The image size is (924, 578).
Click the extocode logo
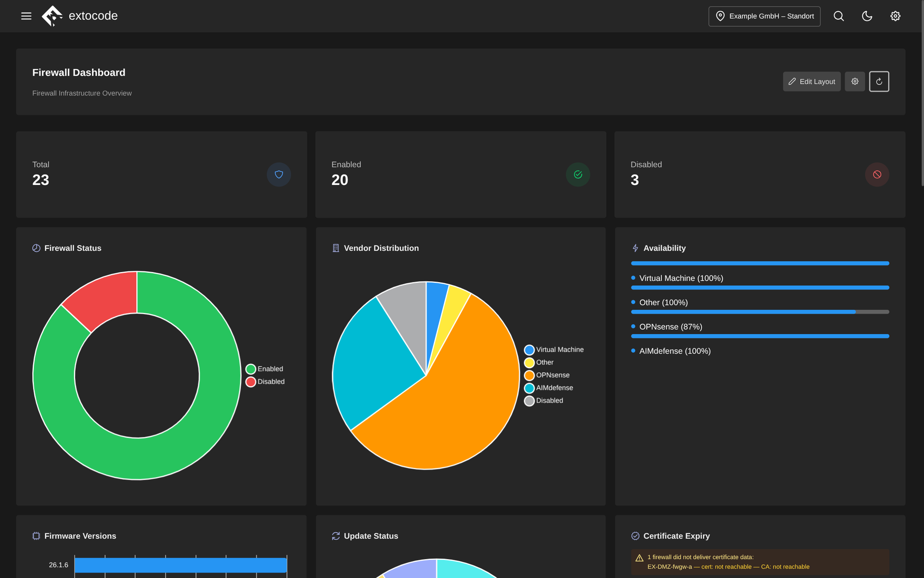tap(80, 16)
